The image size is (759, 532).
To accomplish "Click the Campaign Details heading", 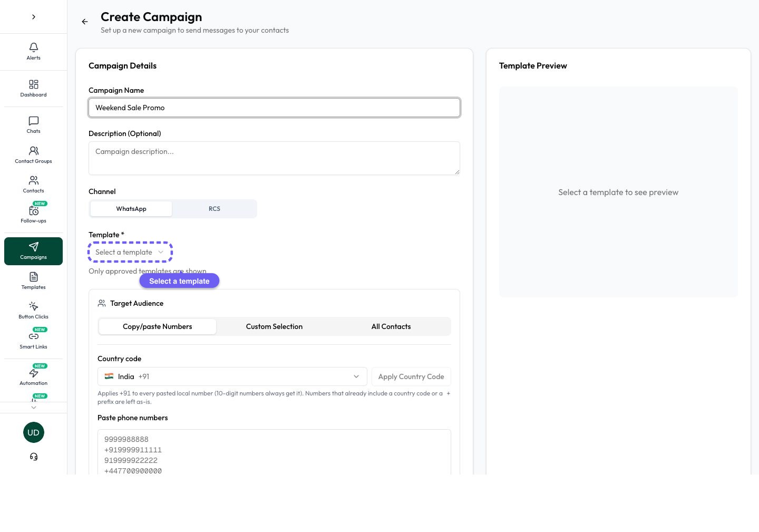I will click(x=122, y=66).
